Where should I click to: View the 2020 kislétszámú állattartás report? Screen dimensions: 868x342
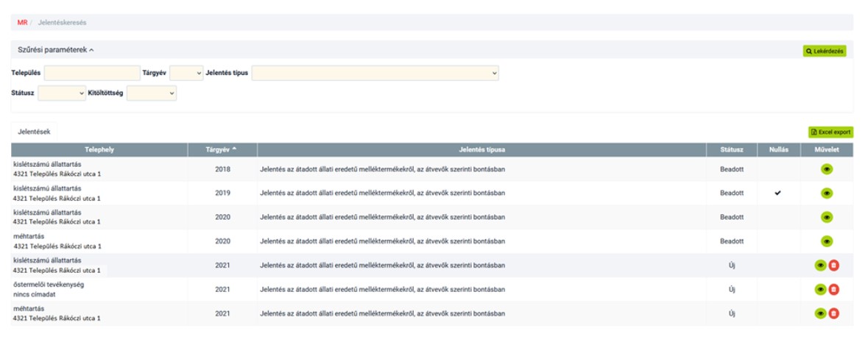click(826, 217)
